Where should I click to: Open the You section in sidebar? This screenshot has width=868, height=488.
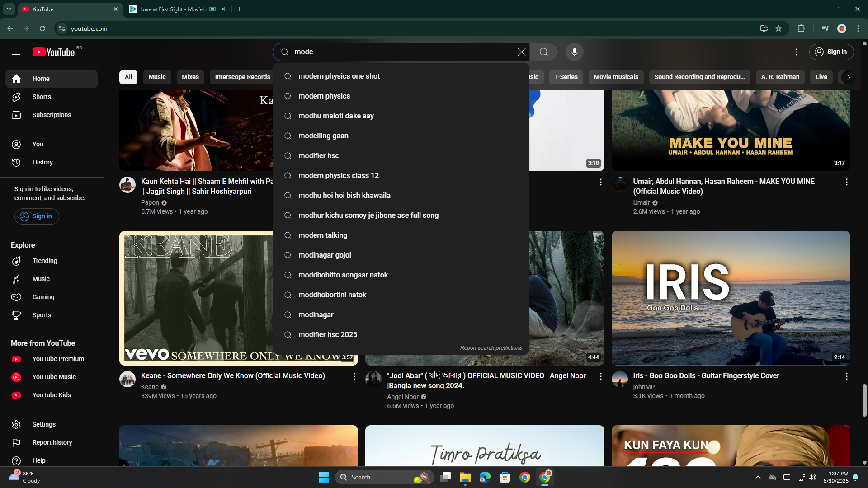pyautogui.click(x=52, y=144)
